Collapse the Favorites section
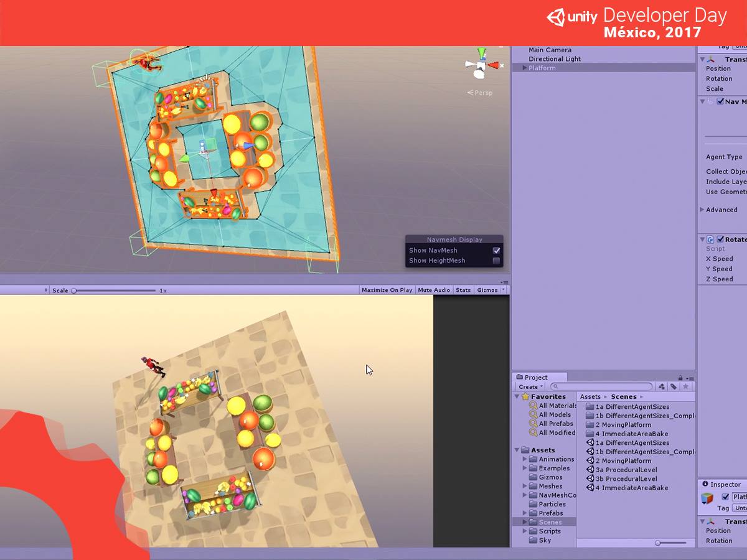The height and width of the screenshot is (560, 747). [x=517, y=396]
